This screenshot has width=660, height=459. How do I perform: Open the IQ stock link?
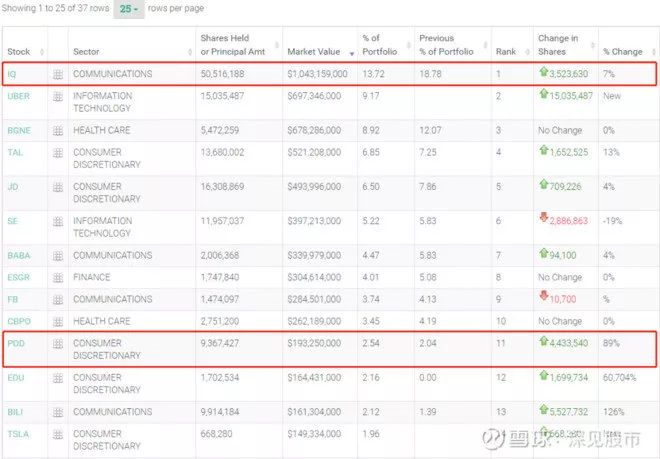pyautogui.click(x=11, y=74)
